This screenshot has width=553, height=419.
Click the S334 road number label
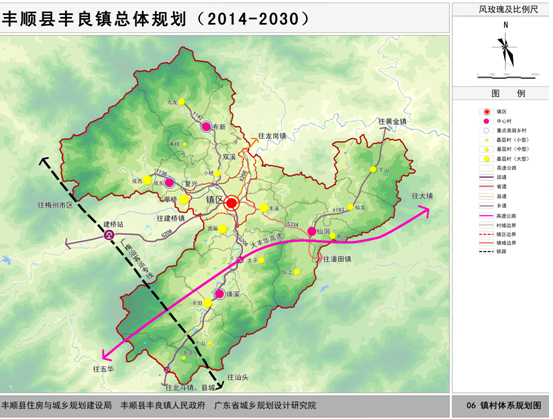(x=293, y=225)
